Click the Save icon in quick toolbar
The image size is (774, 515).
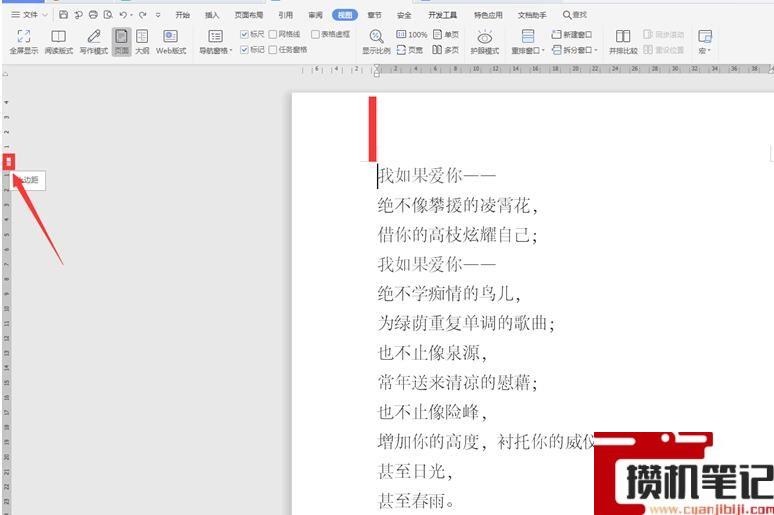[63, 15]
